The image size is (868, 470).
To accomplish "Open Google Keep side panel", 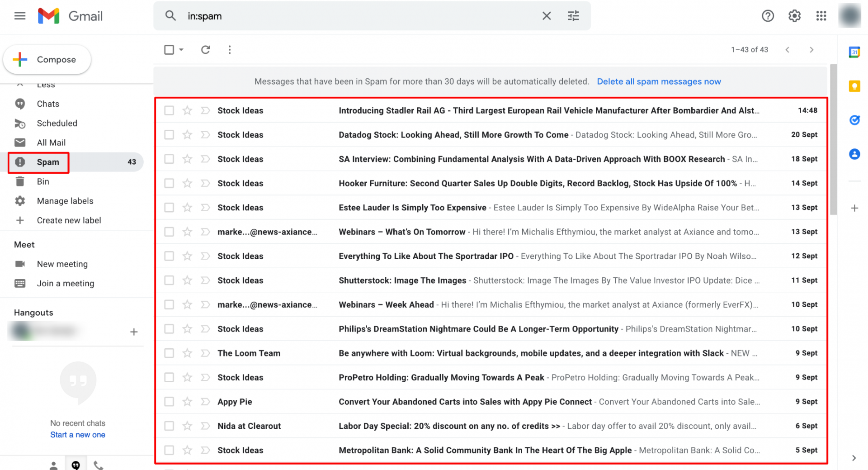I will pos(854,86).
